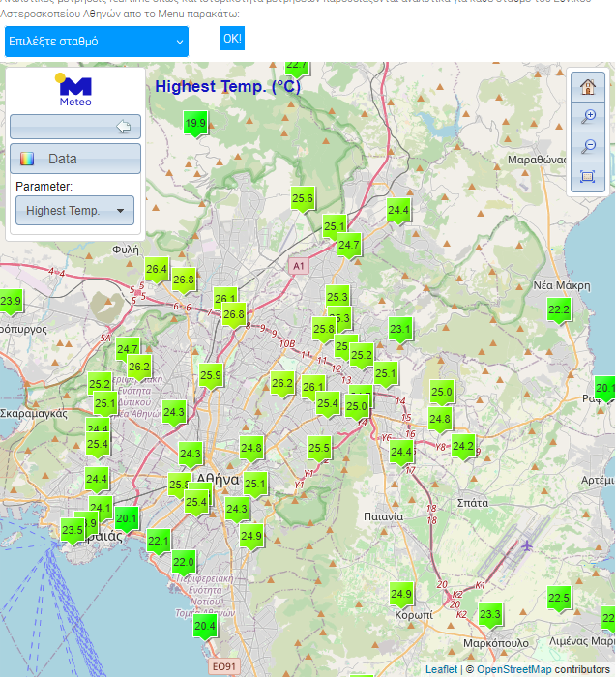The height and width of the screenshot is (677, 616).
Task: Click the 24.7 marker near A1 highway
Action: pos(349,246)
